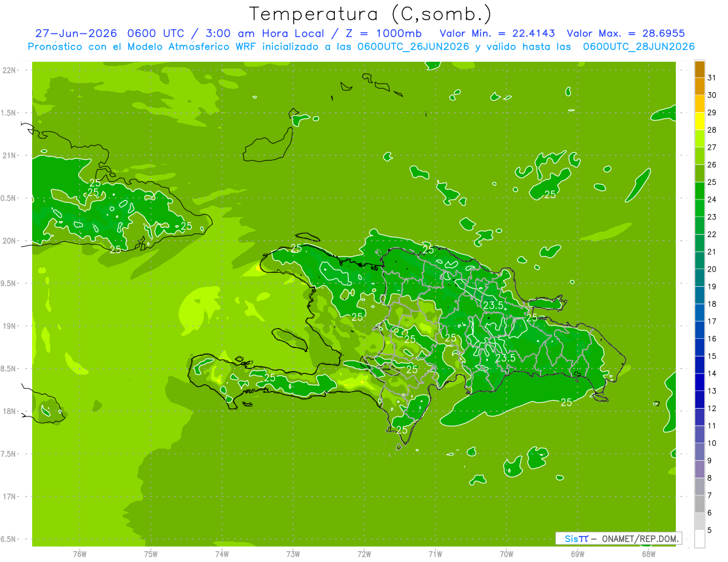Click the initialization time '0600UTC_26JUN2026'

coord(413,47)
